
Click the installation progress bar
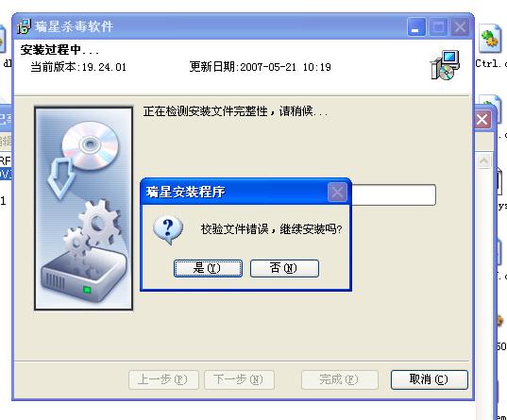point(393,194)
